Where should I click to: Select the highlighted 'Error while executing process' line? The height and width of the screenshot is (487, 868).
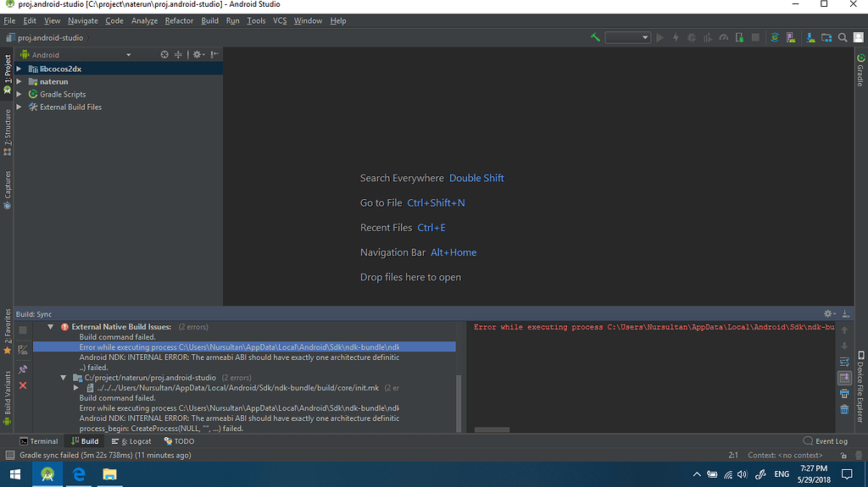239,347
